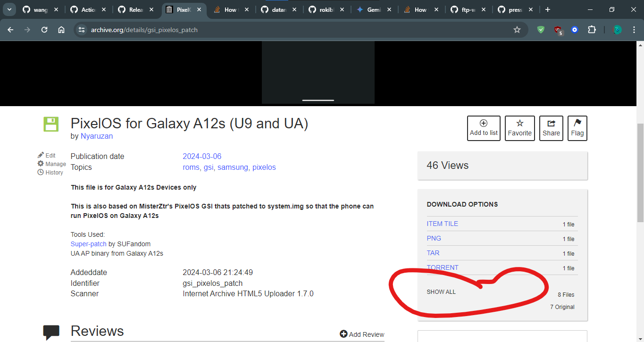This screenshot has height=342, width=644.
Task: Download the TORRENT file
Action: tap(443, 267)
